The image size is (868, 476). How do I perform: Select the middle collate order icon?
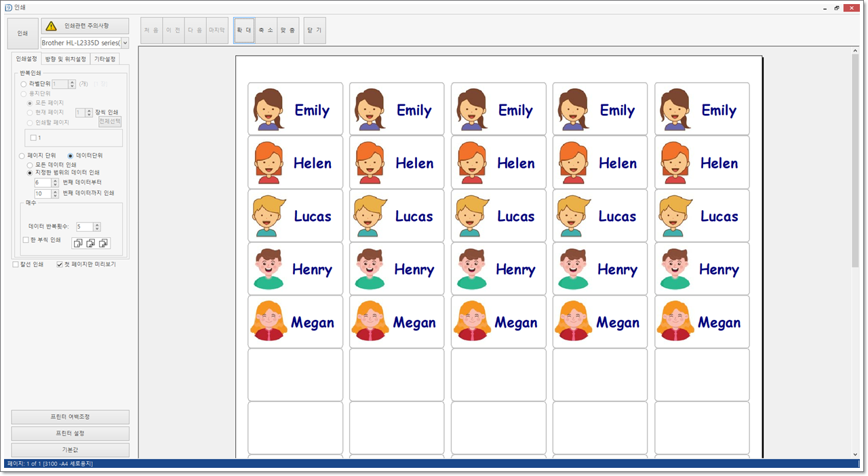(91, 243)
